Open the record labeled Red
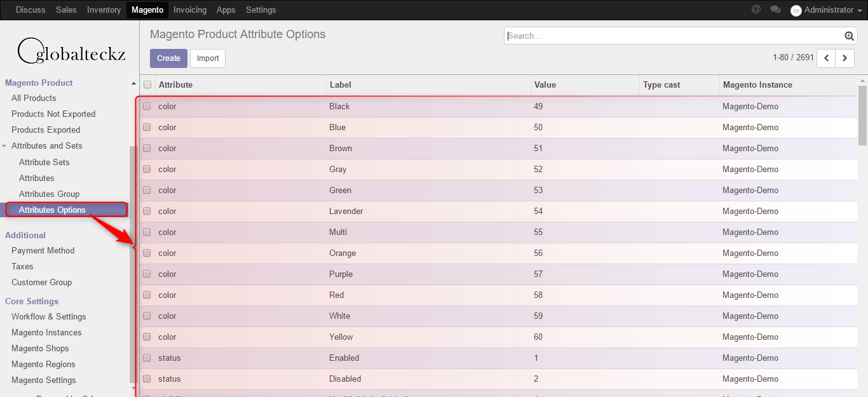 pyautogui.click(x=336, y=295)
